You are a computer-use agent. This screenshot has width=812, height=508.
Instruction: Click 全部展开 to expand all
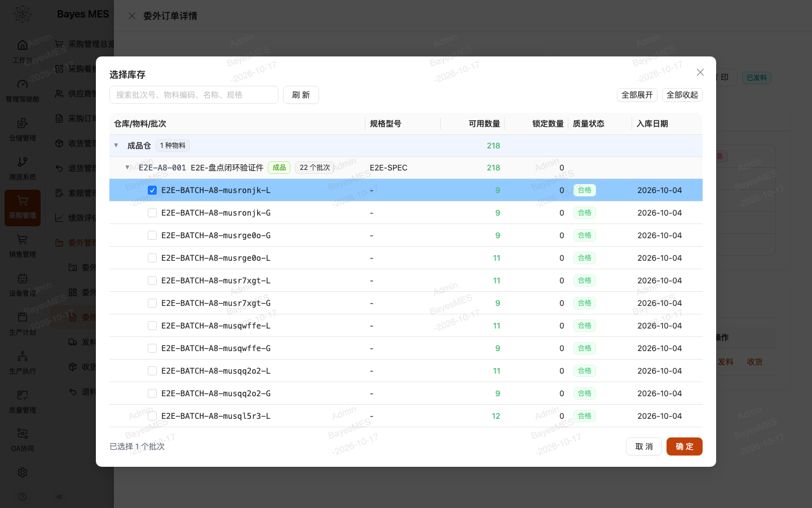(x=637, y=95)
